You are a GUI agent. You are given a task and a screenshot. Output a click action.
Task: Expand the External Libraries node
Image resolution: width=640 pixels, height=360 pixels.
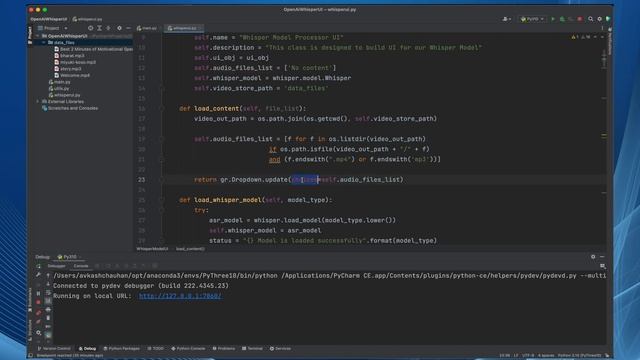38,102
